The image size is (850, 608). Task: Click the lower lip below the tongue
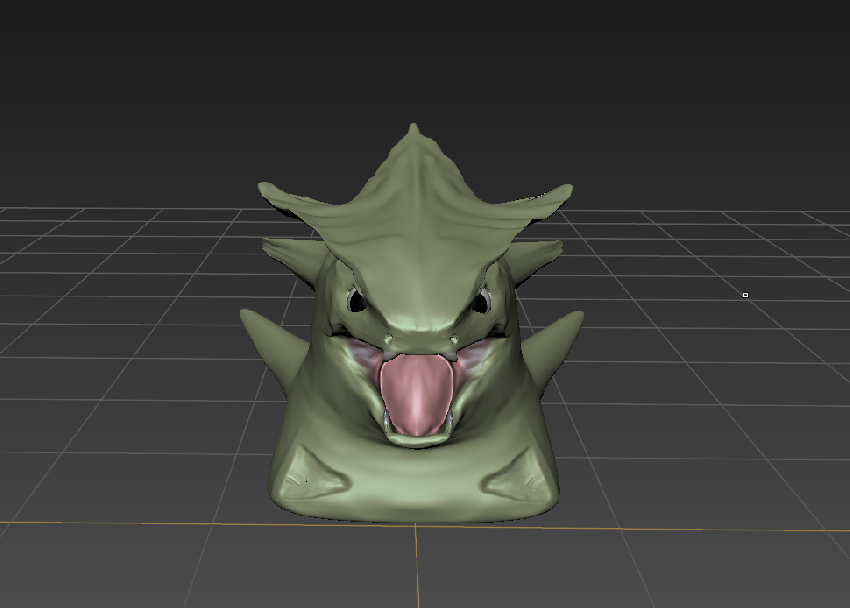(416, 438)
